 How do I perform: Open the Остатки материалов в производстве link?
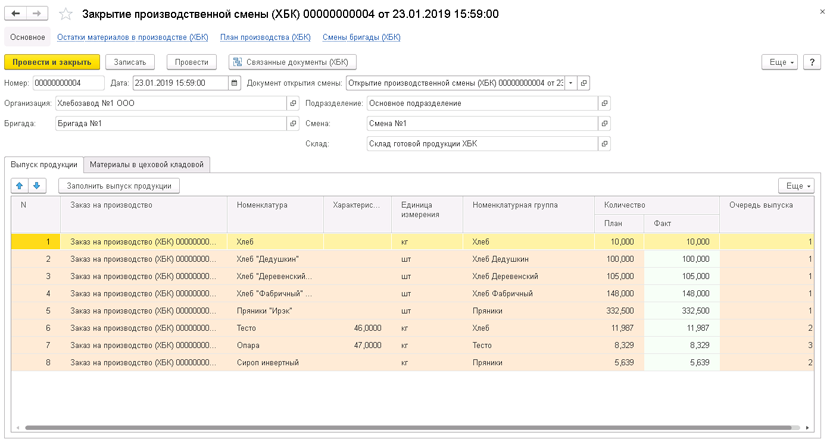[x=132, y=37]
